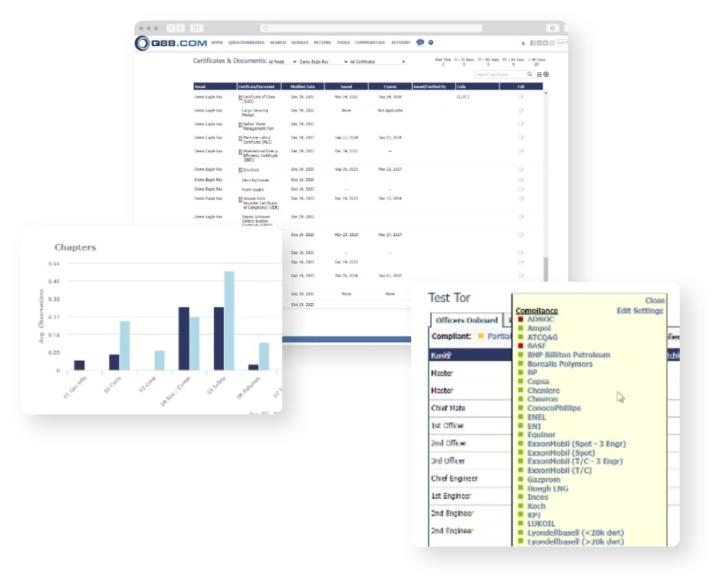Screen dimensions: 721x588
Task: Expand the All Certificates filter dropdown
Action: click(377, 62)
